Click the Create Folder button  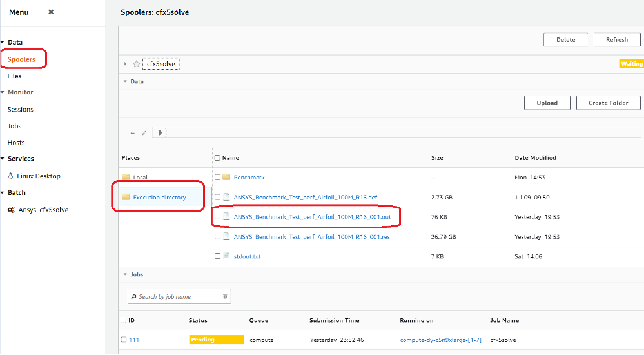609,103
